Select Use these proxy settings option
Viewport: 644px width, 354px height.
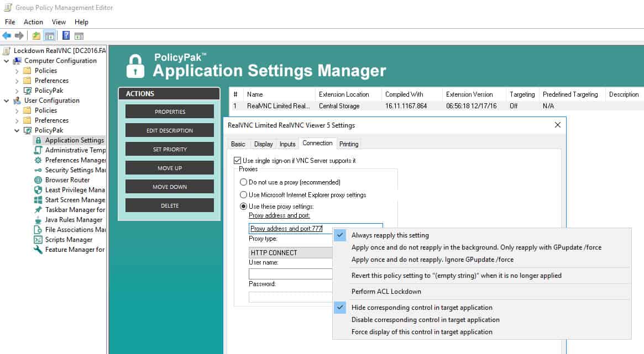click(244, 207)
